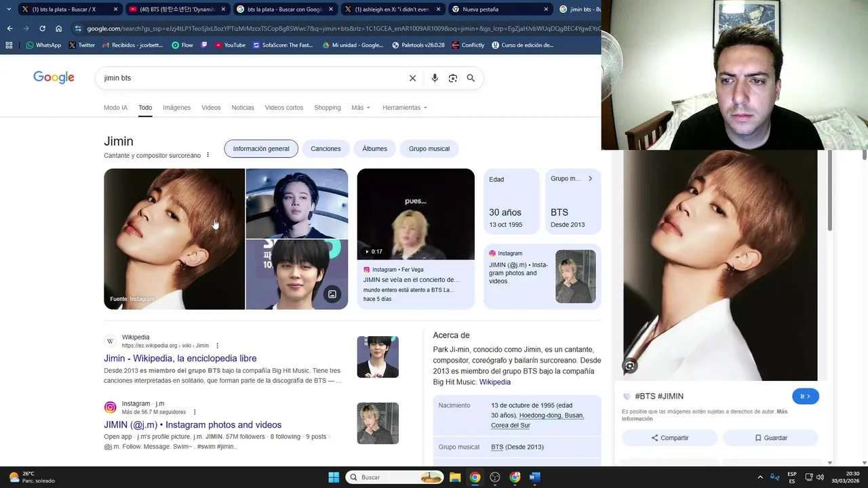Screen dimensions: 868x488
Task: Open the Jimin - Wikipedia result link
Action: point(180,359)
